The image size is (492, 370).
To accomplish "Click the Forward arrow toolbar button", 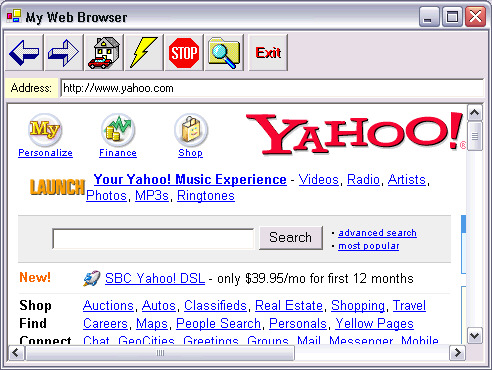I will click(64, 52).
